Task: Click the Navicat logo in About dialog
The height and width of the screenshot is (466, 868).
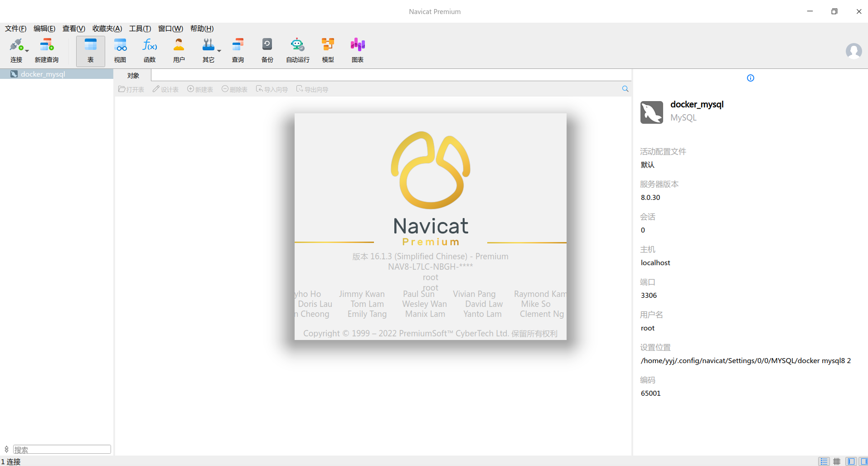Action: click(431, 170)
